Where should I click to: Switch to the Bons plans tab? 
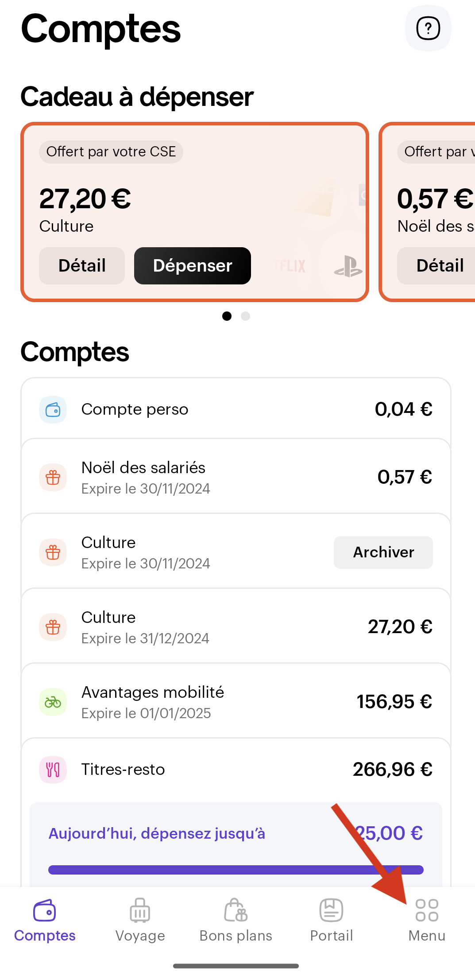236,920
